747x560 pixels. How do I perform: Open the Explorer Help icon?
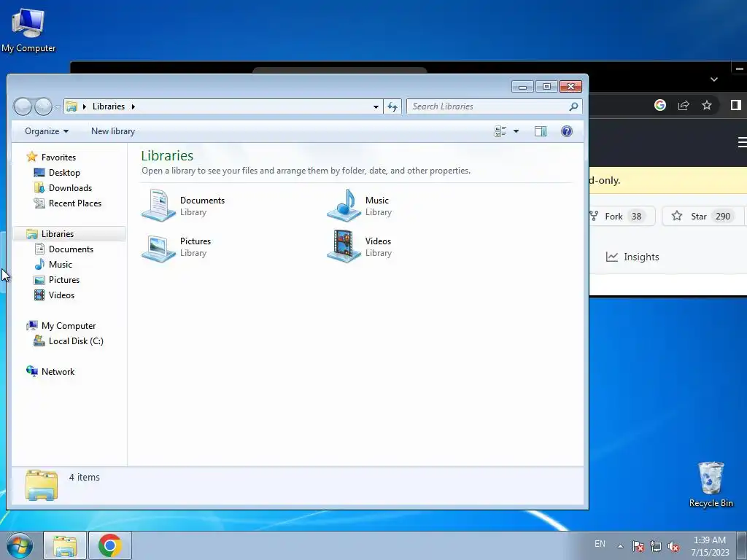566,131
